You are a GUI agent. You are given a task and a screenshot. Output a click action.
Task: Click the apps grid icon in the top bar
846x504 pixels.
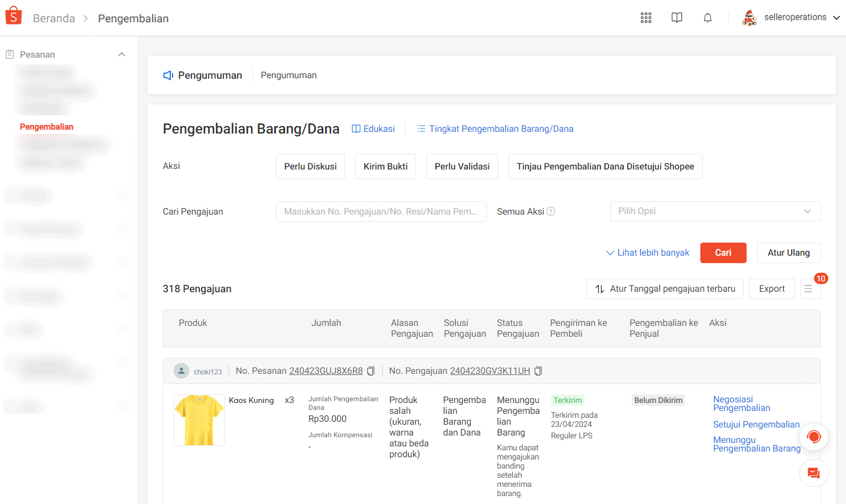646,18
